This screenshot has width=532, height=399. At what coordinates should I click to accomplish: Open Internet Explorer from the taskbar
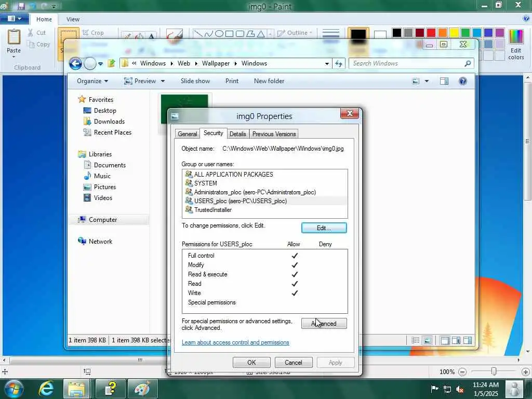click(46, 389)
